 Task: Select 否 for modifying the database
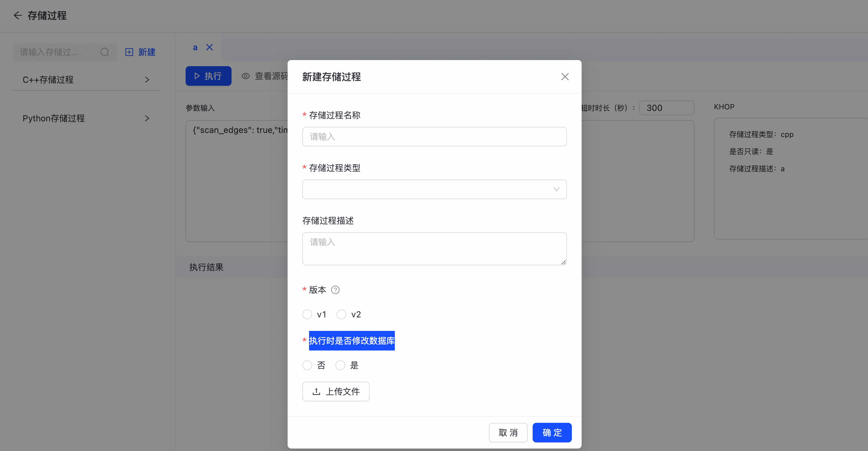tap(307, 365)
